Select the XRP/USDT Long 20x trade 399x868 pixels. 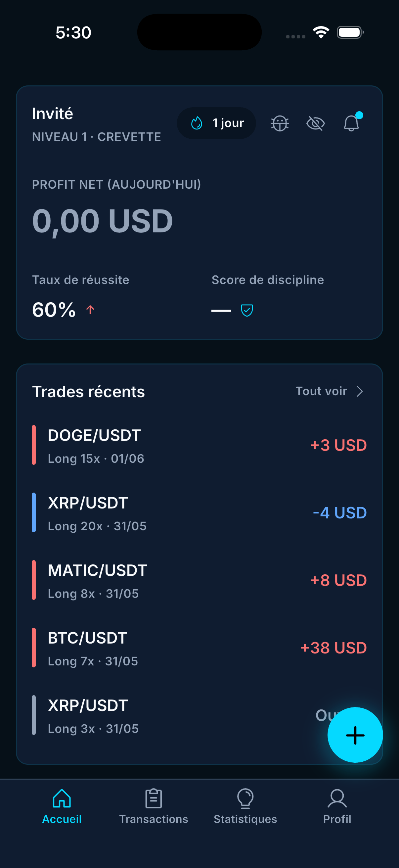click(199, 512)
